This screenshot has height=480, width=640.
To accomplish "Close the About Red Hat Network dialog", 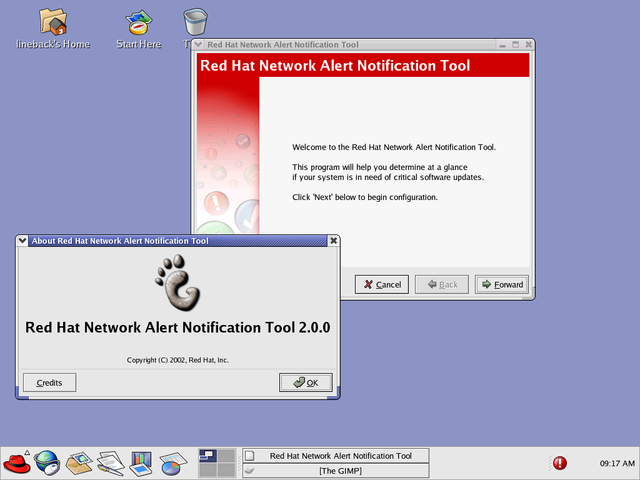I will click(x=333, y=241).
